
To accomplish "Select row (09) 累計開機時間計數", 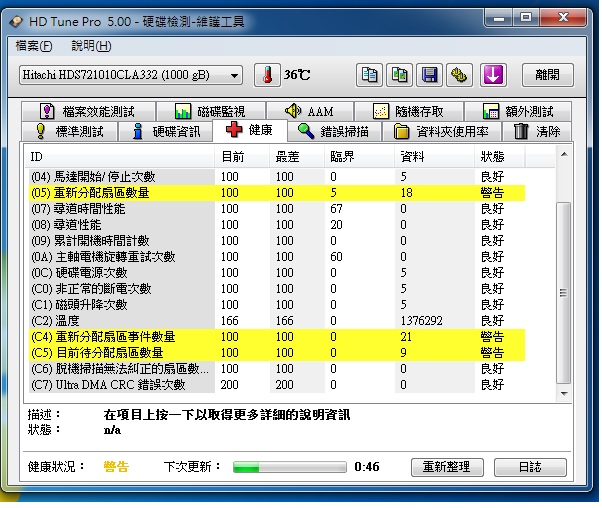I will coord(277,241).
